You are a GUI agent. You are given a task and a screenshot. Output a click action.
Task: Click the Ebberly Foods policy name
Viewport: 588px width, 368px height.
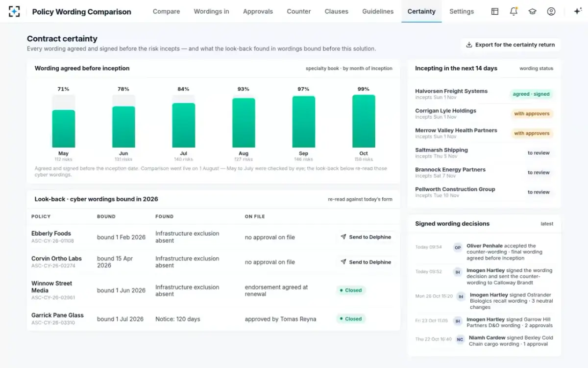point(51,234)
